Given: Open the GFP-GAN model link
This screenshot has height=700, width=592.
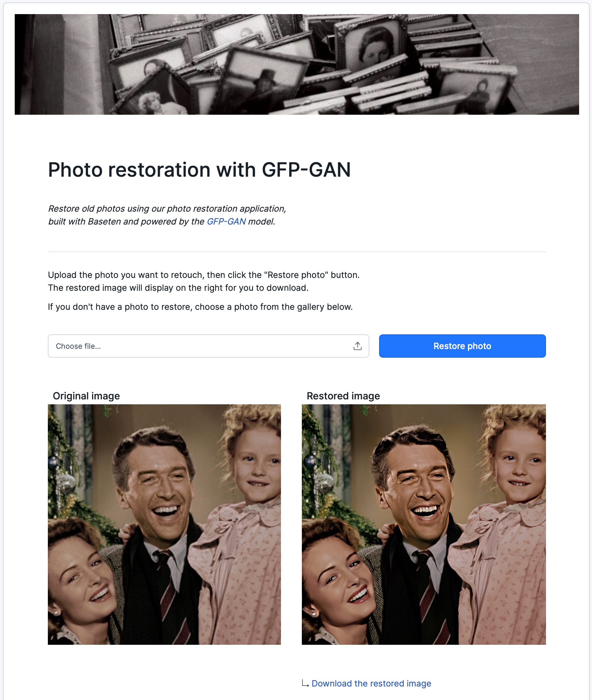Looking at the screenshot, I should 226,221.
